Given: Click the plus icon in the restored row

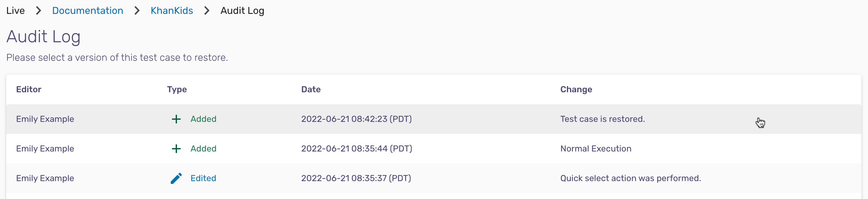Looking at the screenshot, I should click(x=176, y=119).
